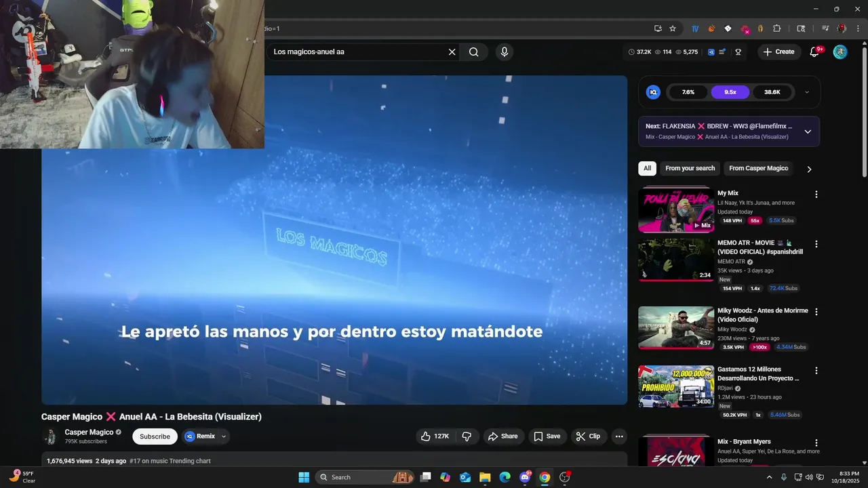Subscribe to Casper Magico

(155, 436)
